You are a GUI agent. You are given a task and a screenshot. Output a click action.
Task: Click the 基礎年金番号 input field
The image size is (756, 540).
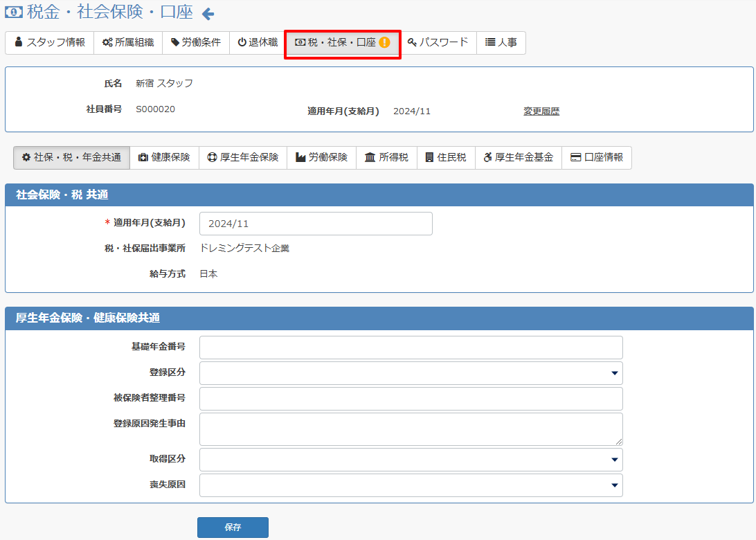coord(411,348)
